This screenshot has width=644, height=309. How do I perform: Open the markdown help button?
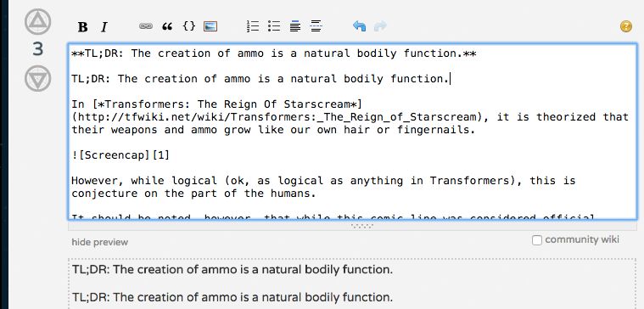pos(626,26)
